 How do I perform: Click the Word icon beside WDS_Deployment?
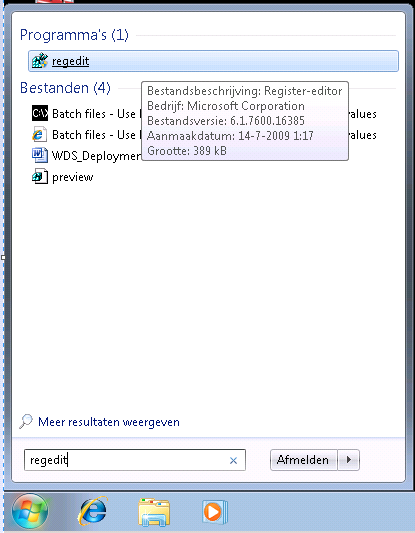click(40, 155)
